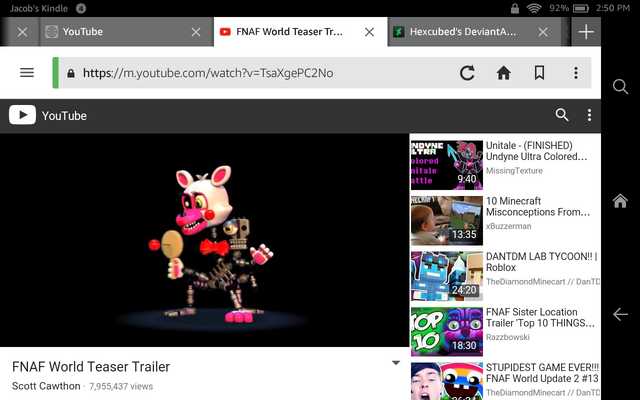
Task: Click FNAF World Teaser Trailer title
Action: (91, 367)
